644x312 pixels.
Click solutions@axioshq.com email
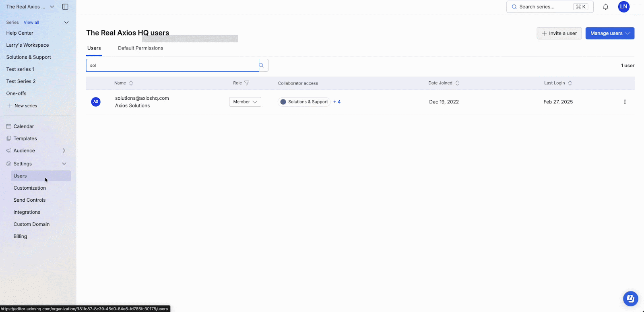(x=142, y=98)
